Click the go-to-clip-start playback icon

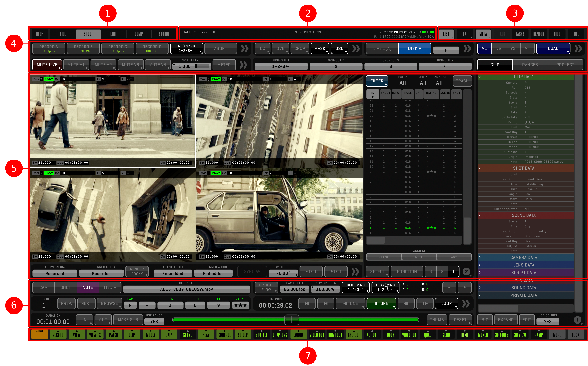pyautogui.click(x=307, y=304)
